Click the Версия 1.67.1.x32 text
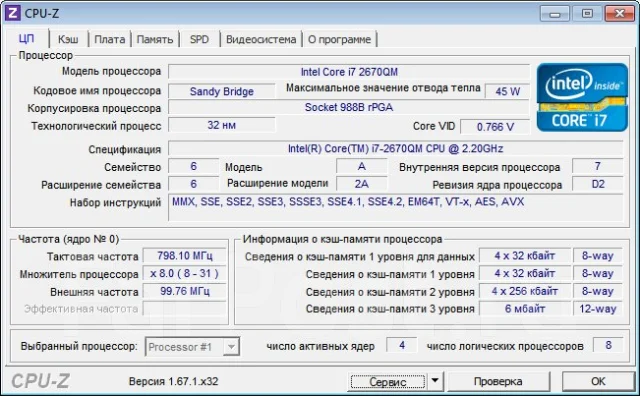 pyautogui.click(x=173, y=381)
